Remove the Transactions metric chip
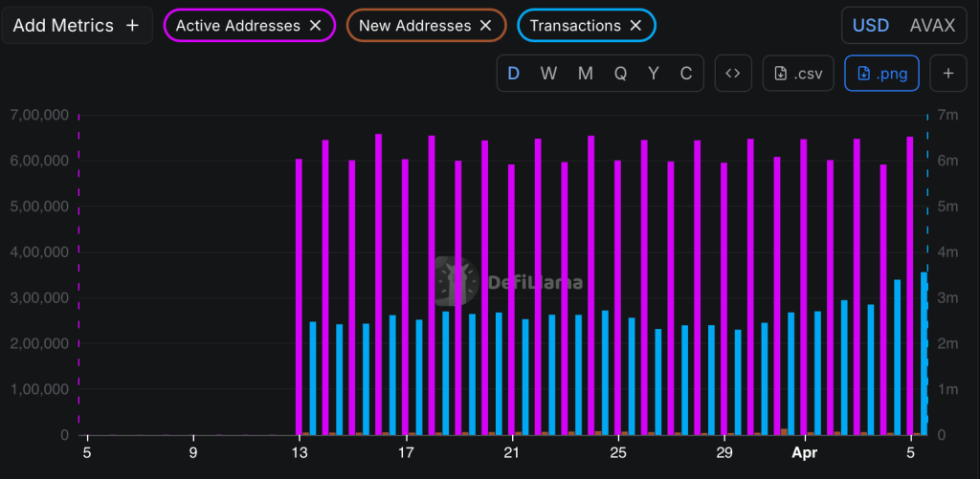Image resolution: width=980 pixels, height=479 pixels. 635,26
